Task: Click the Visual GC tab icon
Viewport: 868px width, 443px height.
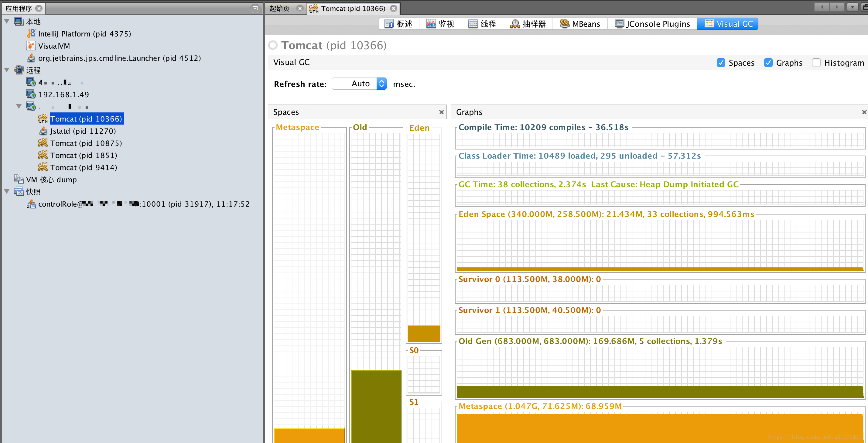Action: [x=709, y=24]
